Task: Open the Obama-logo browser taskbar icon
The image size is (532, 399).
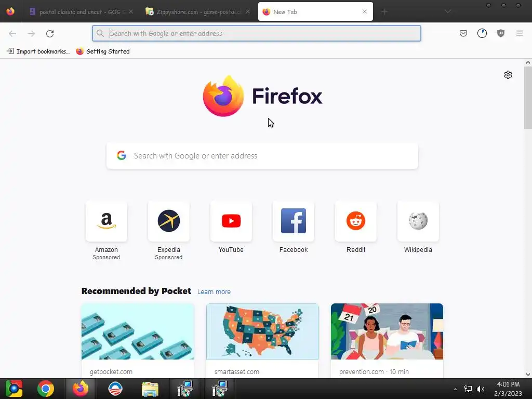Action: pyautogui.click(x=115, y=389)
